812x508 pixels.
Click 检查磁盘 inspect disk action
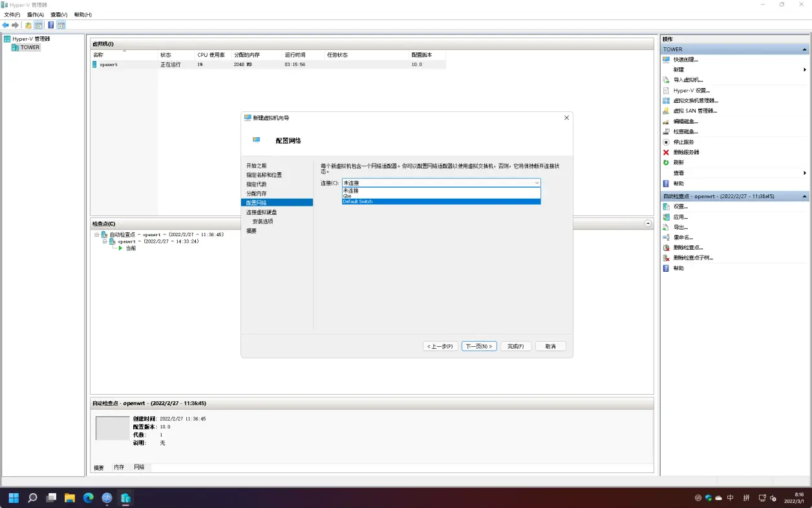(685, 132)
